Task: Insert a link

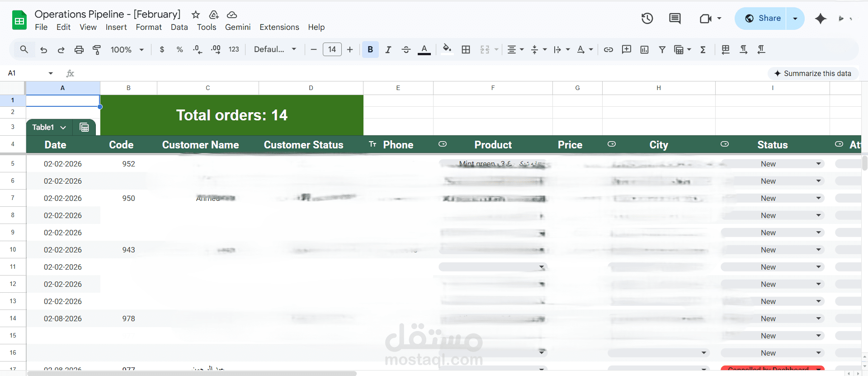Action: pyautogui.click(x=609, y=50)
